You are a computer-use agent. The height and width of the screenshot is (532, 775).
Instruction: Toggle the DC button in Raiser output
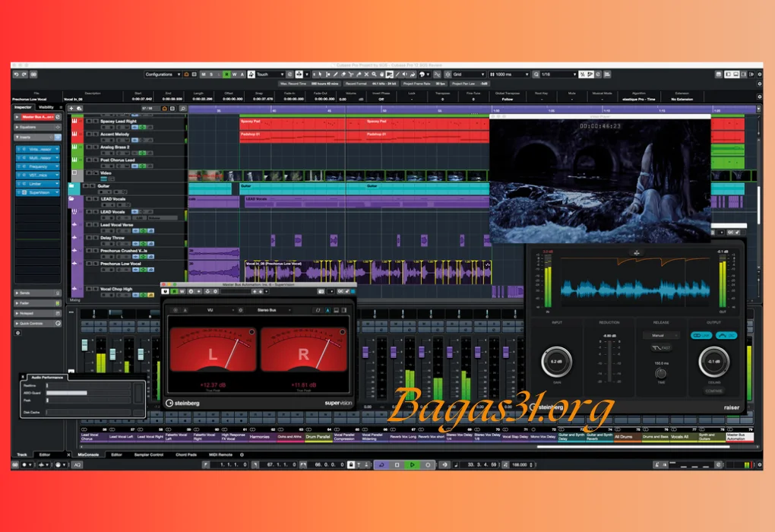coord(726,335)
